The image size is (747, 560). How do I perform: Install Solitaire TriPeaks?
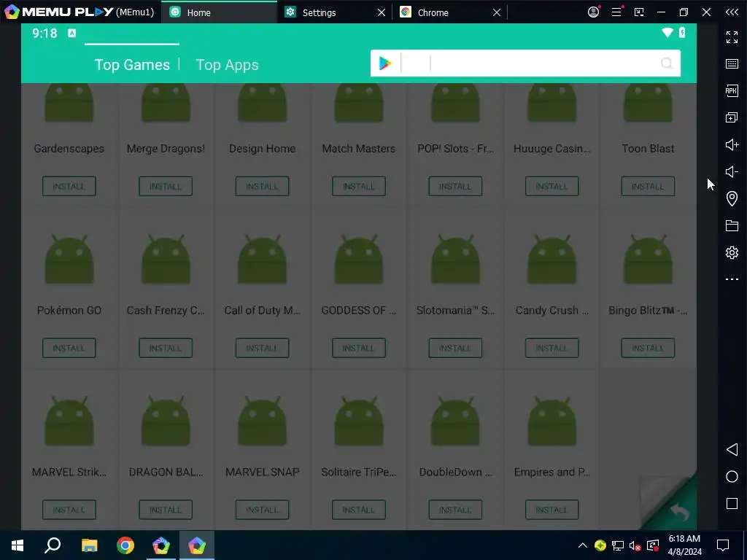tap(359, 510)
